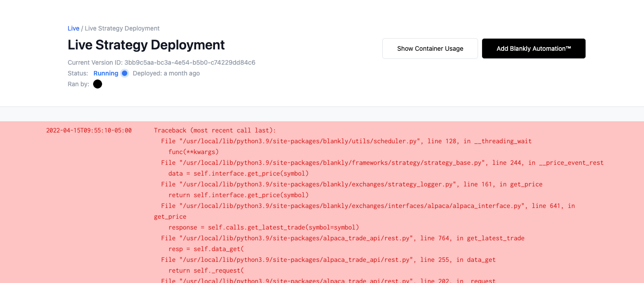This screenshot has width=644, height=283.
Task: Select the Live Strategy Deployment page title
Action: point(146,45)
